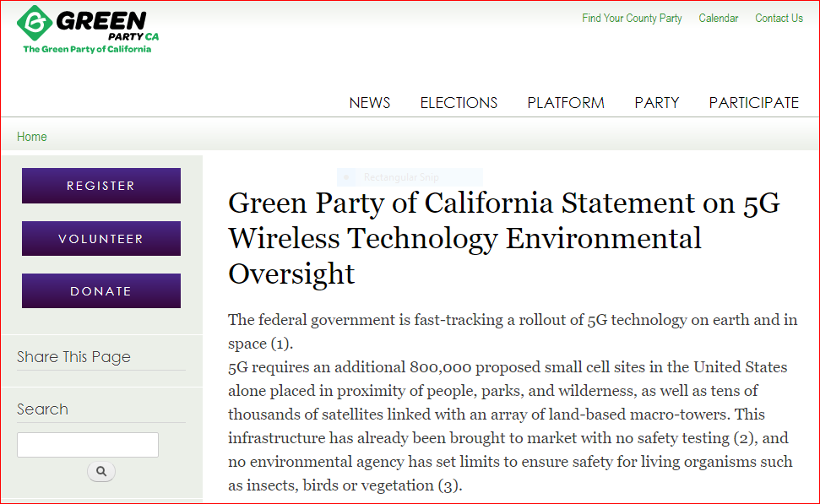Image resolution: width=820 pixels, height=504 pixels.
Task: Go to the Calendar page
Action: pos(719,18)
